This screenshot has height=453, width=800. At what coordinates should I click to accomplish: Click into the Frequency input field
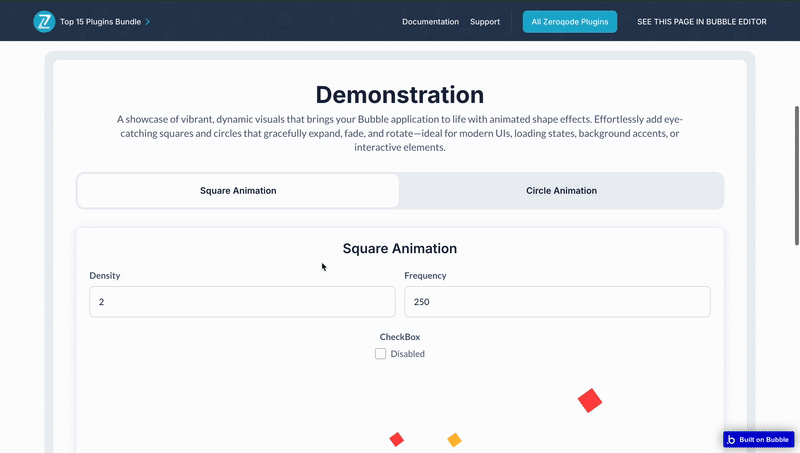(557, 301)
